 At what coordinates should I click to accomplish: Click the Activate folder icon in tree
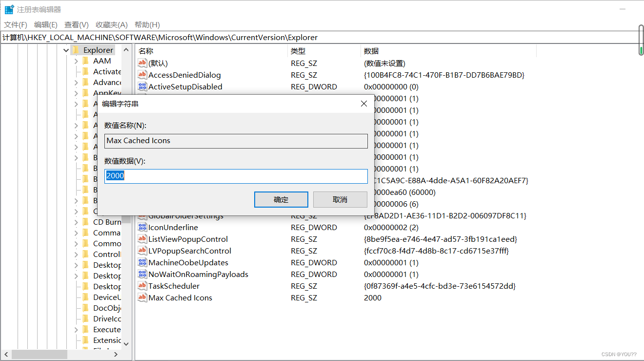click(x=85, y=71)
